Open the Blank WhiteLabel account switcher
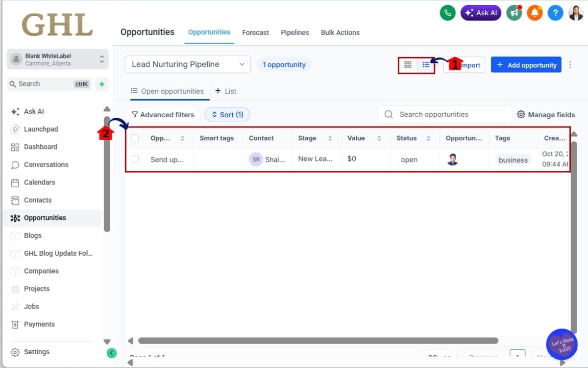The width and height of the screenshot is (588, 368). point(57,59)
